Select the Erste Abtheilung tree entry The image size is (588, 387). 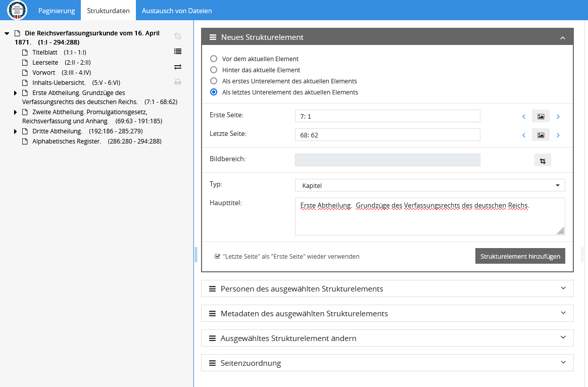100,97
